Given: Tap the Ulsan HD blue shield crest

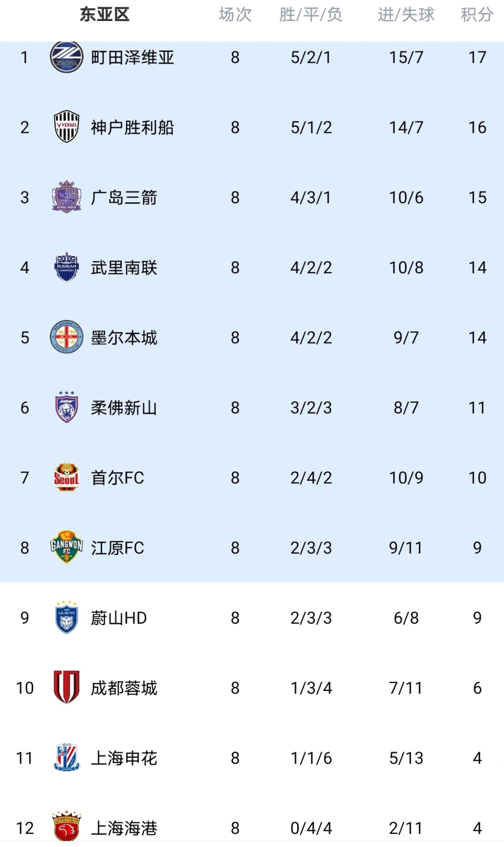Looking at the screenshot, I should pyautogui.click(x=67, y=617).
